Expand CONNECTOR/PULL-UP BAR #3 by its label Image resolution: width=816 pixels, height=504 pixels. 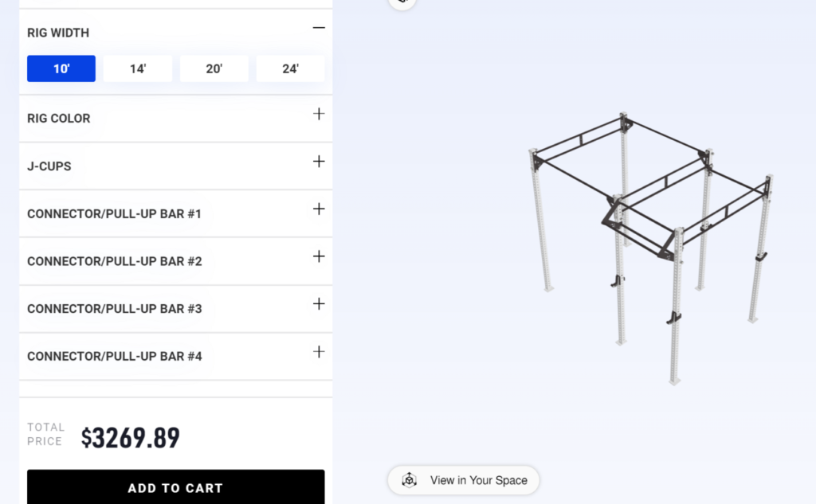115,309
